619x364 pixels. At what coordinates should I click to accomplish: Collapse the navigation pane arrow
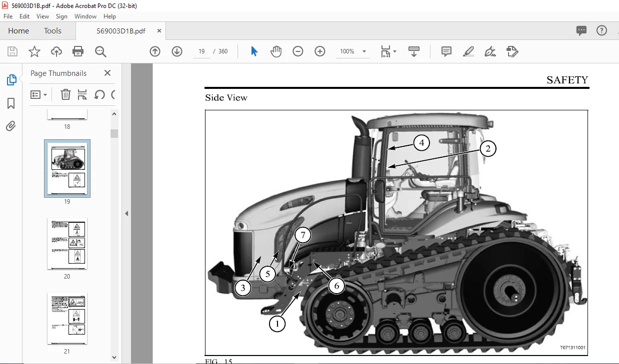126,213
